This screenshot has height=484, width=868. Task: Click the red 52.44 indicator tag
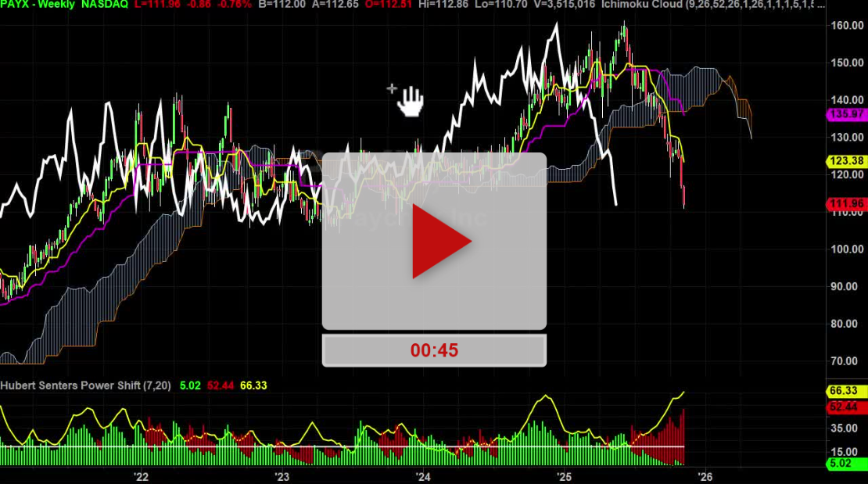pos(846,407)
